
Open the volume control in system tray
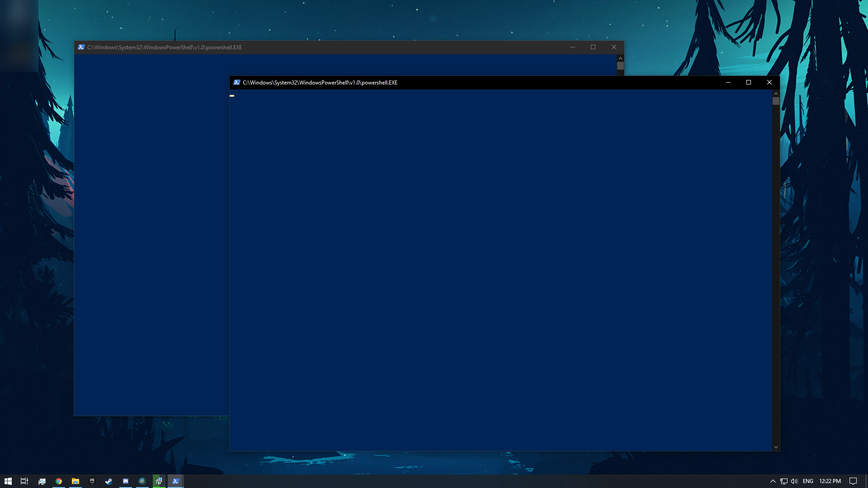[x=794, y=481]
